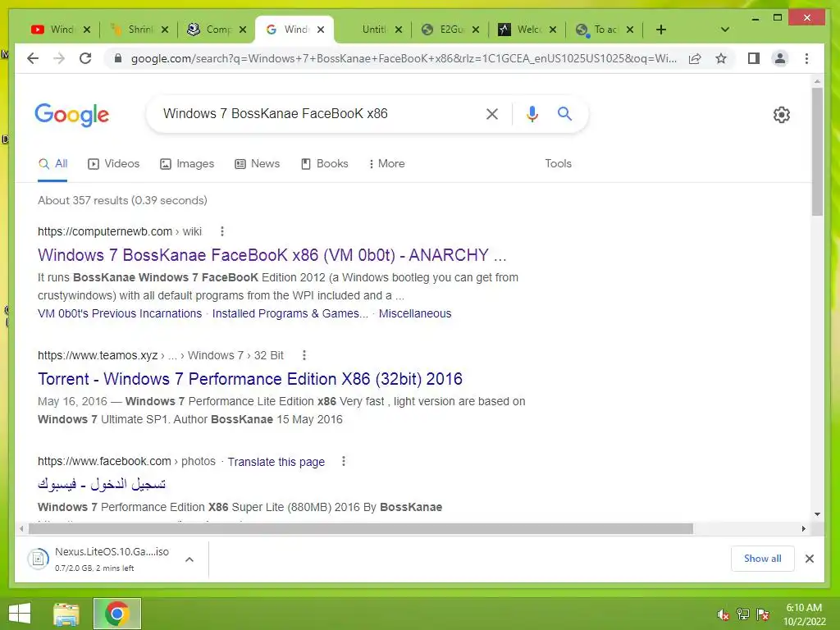Submit the search with the magnifier icon

(x=564, y=113)
